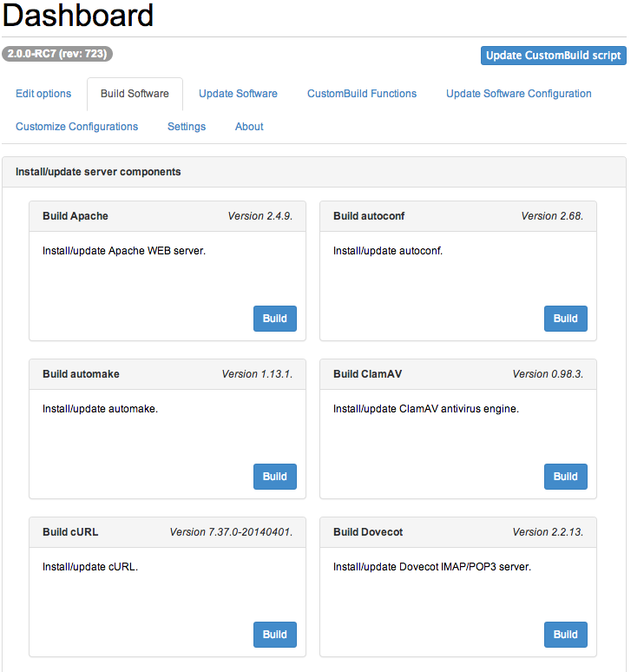
Task: Open the CustomBuild Functions tab
Action: coord(361,94)
